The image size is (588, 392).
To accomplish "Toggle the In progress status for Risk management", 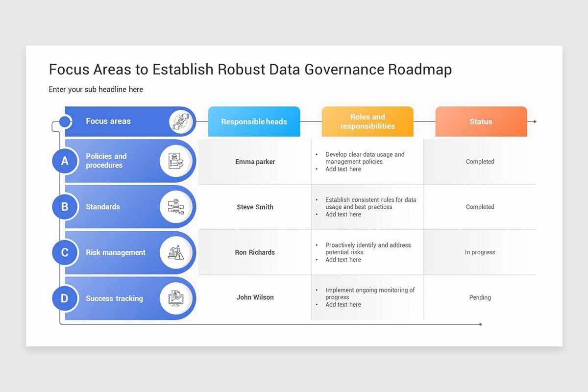I will click(480, 252).
